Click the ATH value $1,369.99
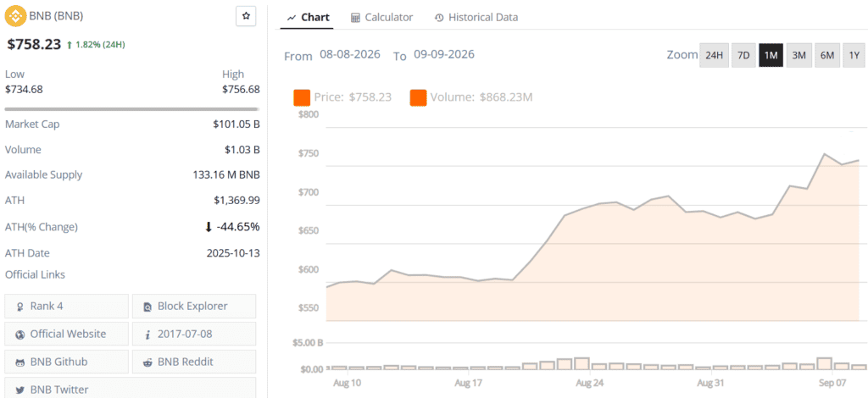Screen dimensions: 868x398 click(236, 201)
